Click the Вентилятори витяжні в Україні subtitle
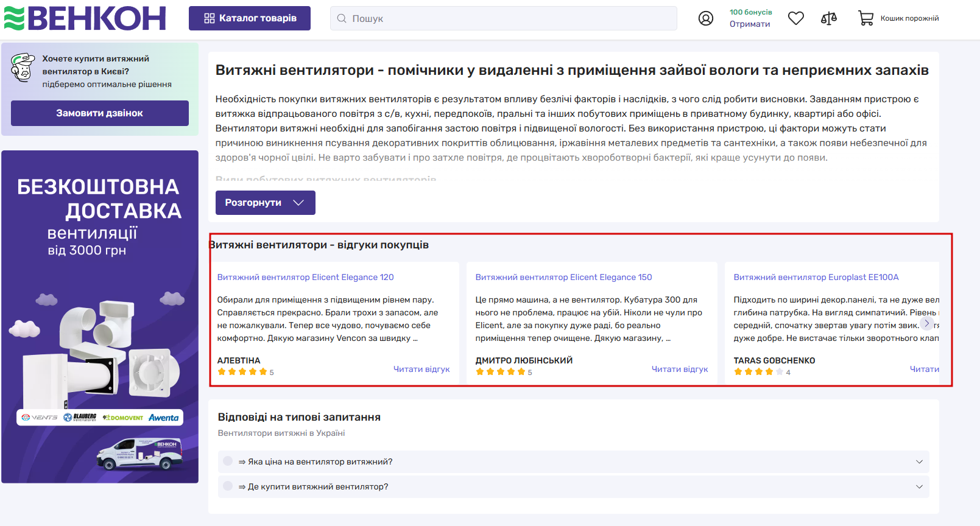The width and height of the screenshot is (980, 526). pyautogui.click(x=281, y=433)
